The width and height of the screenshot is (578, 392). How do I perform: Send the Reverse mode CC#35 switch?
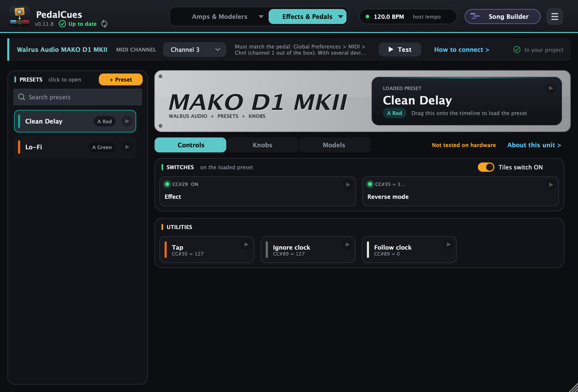551,185
